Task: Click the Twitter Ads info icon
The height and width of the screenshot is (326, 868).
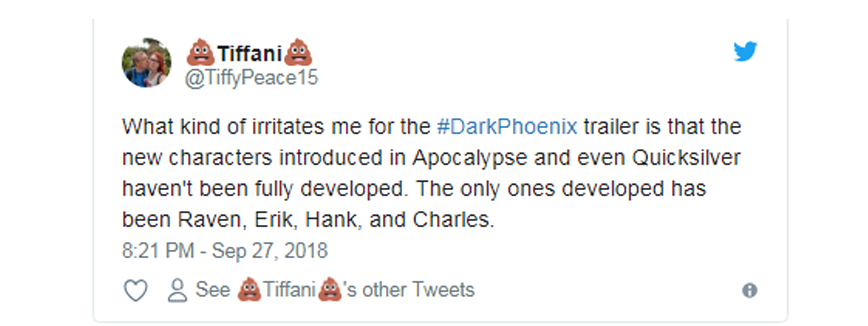Action: point(749,290)
